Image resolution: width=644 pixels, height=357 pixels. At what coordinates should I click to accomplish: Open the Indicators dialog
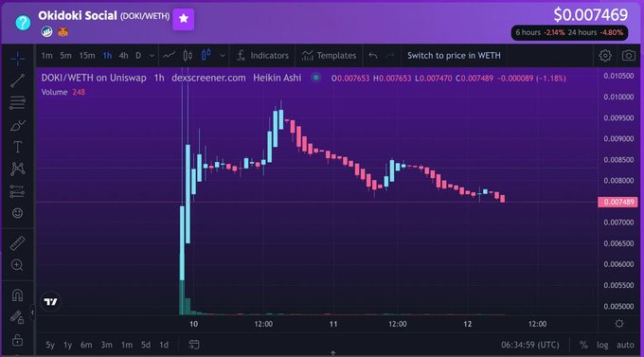pos(263,56)
